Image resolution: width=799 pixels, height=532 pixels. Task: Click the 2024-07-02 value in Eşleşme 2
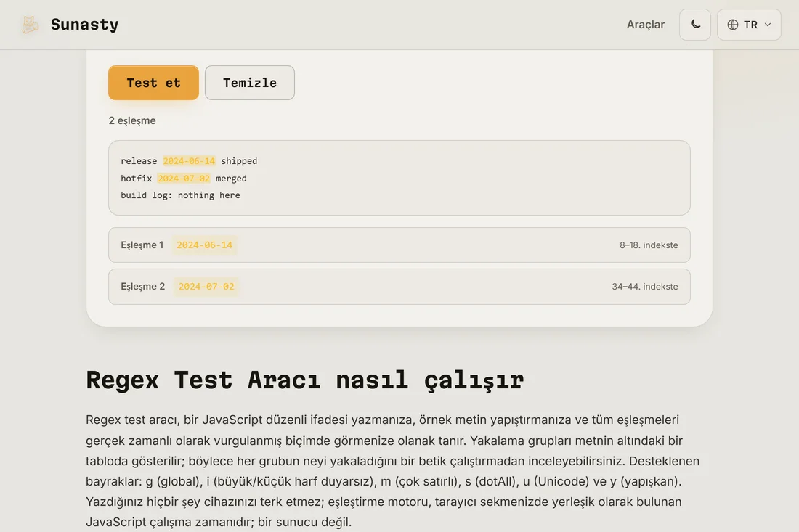[206, 287]
